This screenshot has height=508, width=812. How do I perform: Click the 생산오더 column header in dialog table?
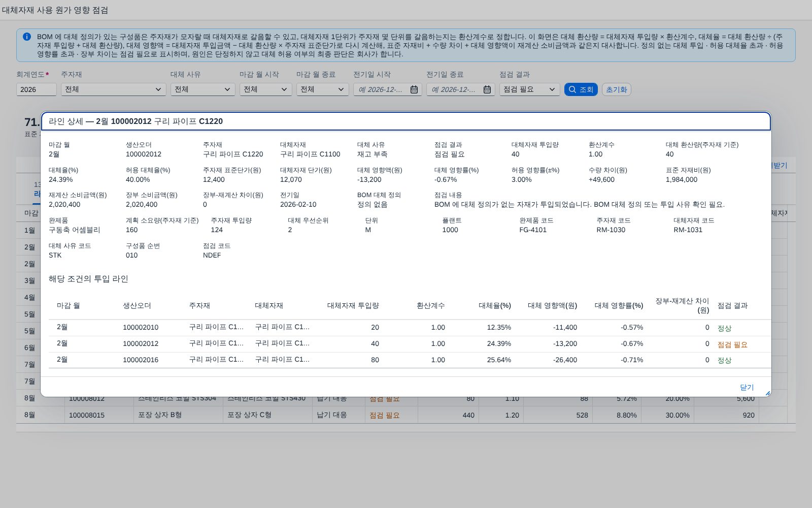(137, 306)
